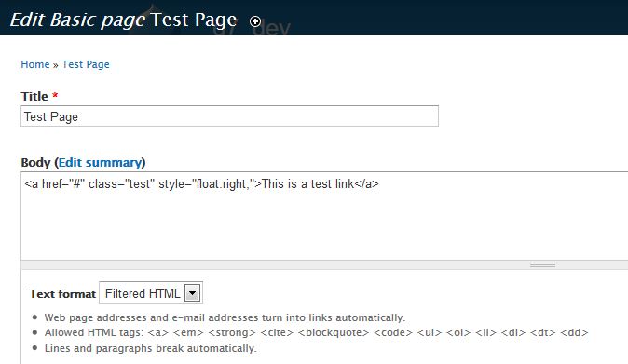Click the 'Title' field label
Viewport: 628px width, 364px height.
(34, 97)
